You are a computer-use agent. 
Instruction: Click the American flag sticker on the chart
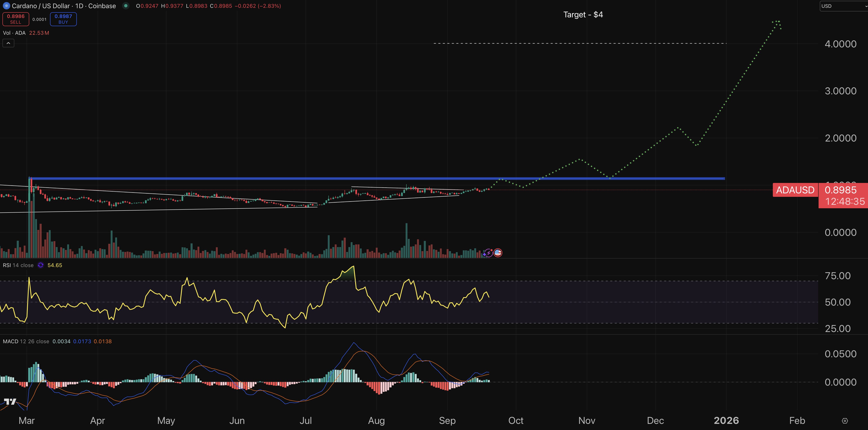498,253
